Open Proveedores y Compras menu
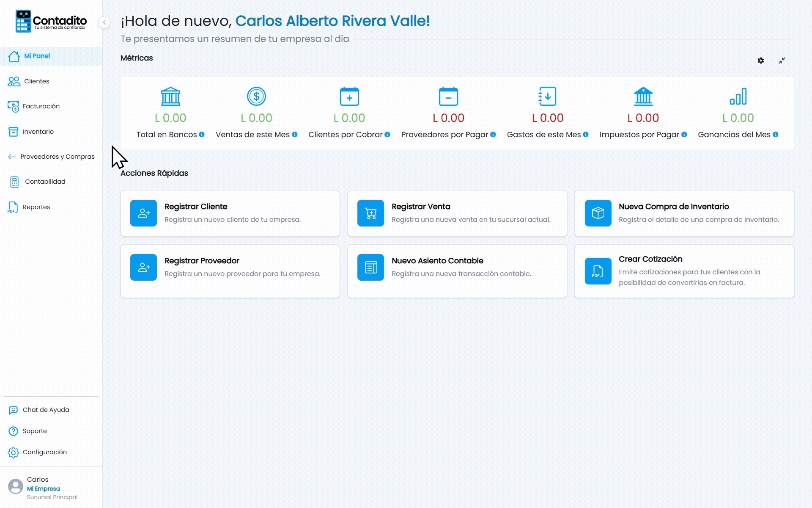Screen dimensions: 812x508 point(51,157)
